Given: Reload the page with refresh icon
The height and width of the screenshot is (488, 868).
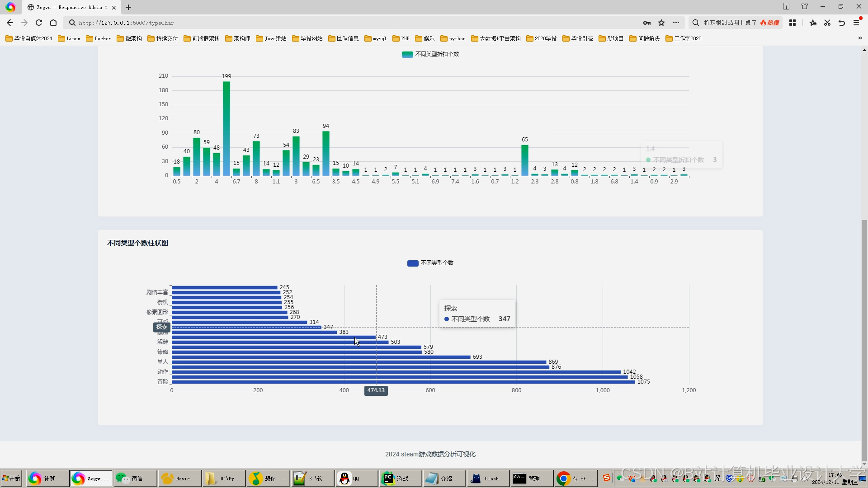Looking at the screenshot, I should tap(39, 23).
